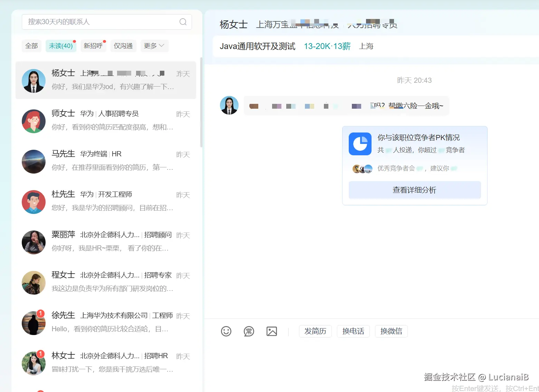This screenshot has height=392, width=539.
Task: Open conversation with 粟丽萍 招聘顾问
Action: click(x=106, y=242)
